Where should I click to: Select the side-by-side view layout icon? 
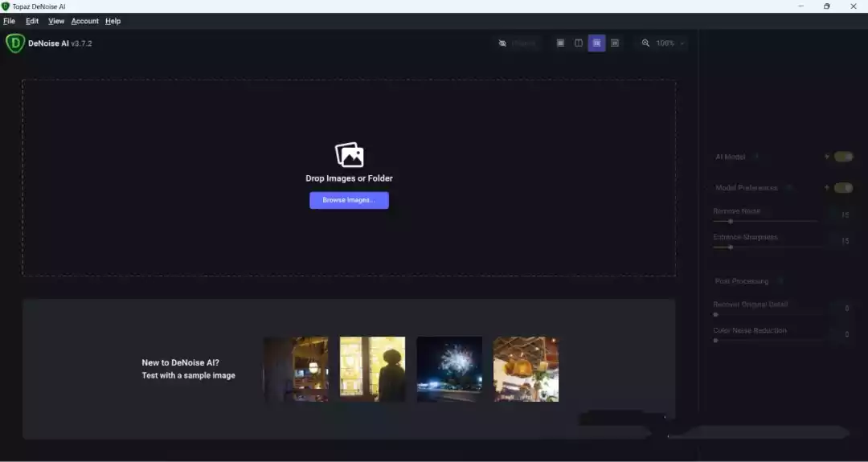596,43
